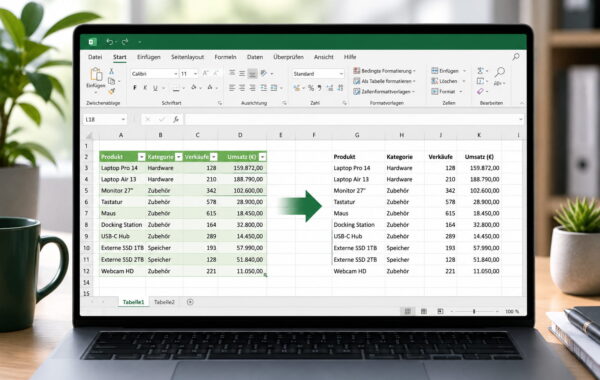Expand the formula bar
Viewport: 600px width, 380px height.
point(520,119)
